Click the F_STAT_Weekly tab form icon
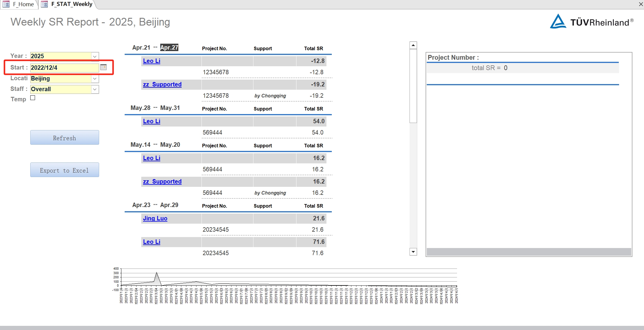 click(44, 4)
